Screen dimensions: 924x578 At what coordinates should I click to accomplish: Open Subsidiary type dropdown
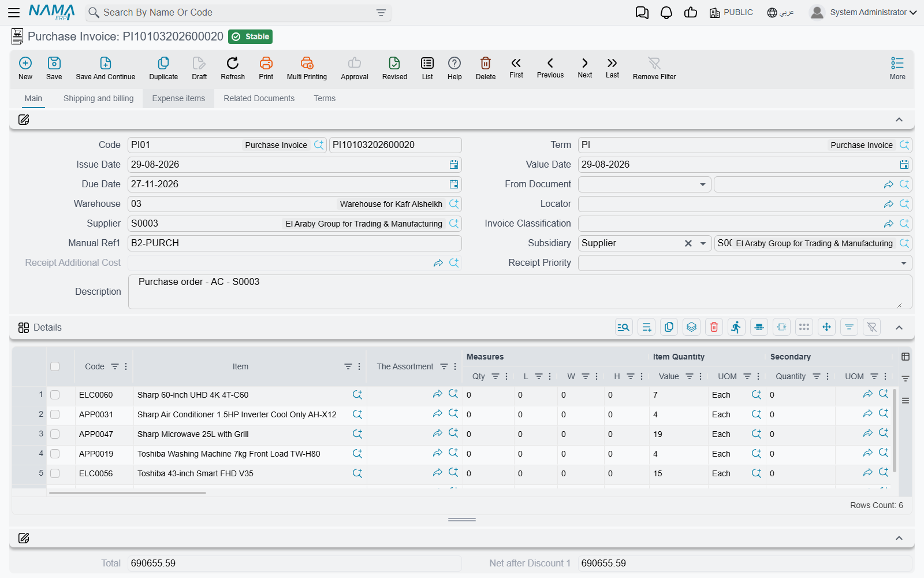coord(703,243)
